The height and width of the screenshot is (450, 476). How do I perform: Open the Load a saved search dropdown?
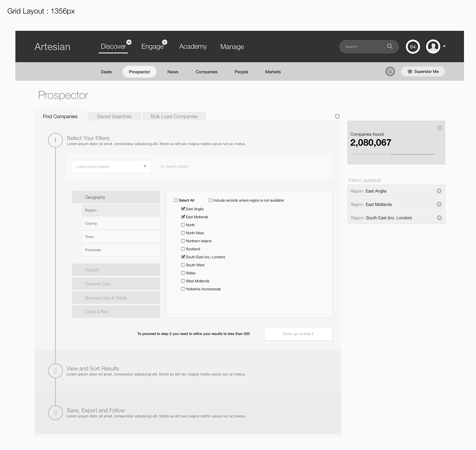point(111,166)
